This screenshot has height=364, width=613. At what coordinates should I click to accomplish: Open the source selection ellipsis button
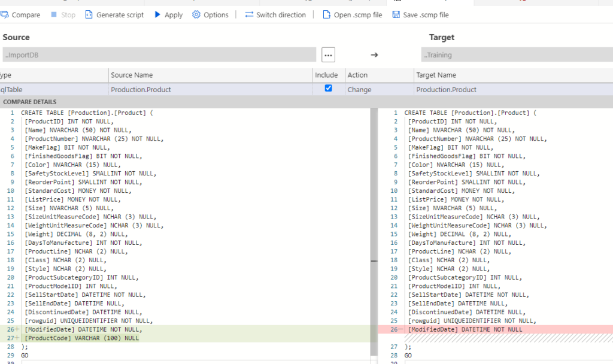[328, 55]
